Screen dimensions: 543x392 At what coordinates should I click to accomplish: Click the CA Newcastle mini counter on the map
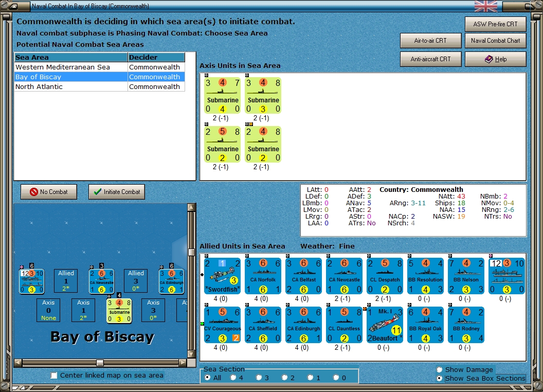101,281
